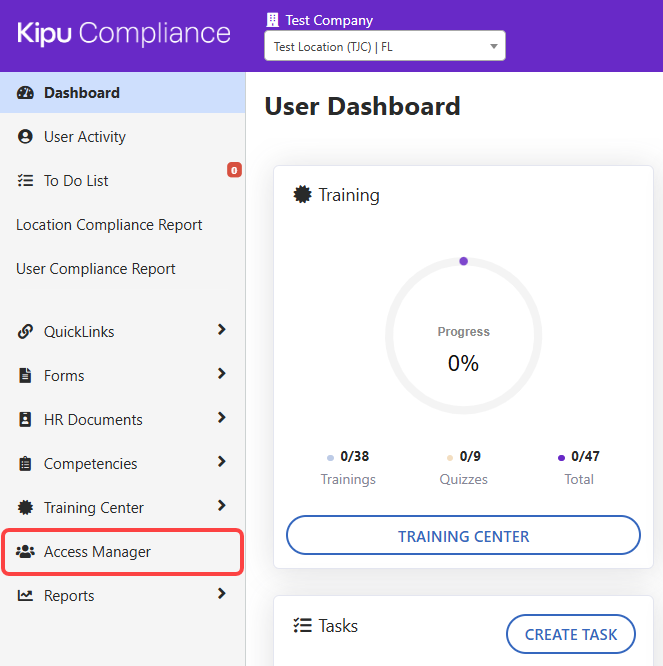The width and height of the screenshot is (663, 666).
Task: Click the HR Documents badge icon
Action: [x=26, y=420]
